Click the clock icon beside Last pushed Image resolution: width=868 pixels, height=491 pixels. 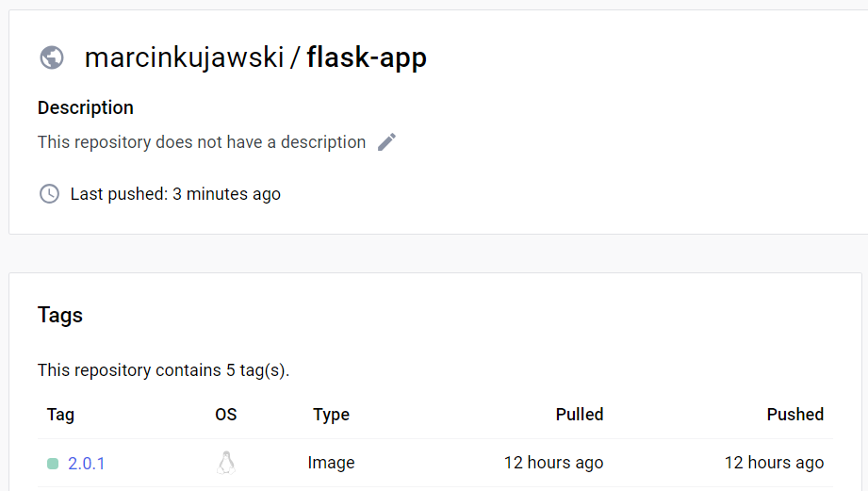[49, 194]
